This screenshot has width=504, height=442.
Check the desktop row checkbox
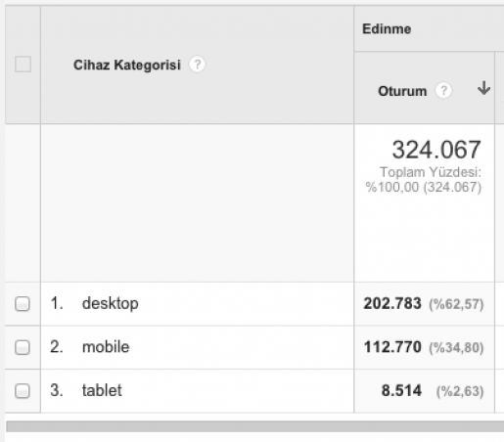click(x=23, y=304)
